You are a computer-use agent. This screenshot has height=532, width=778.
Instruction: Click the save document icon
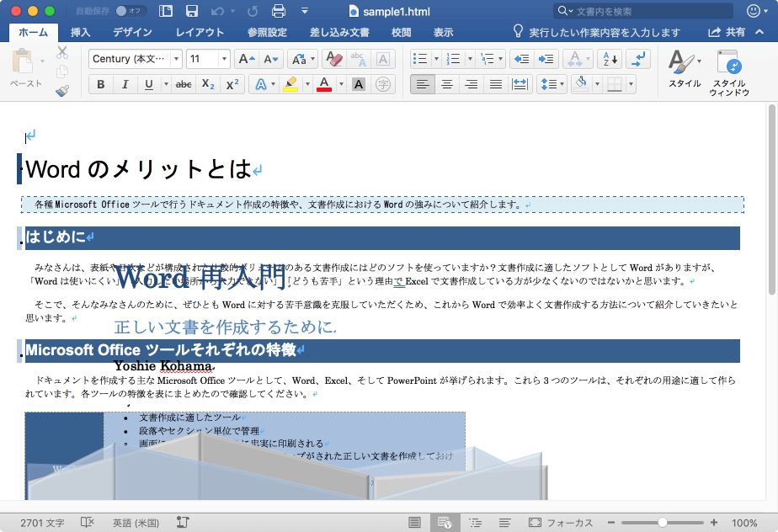tap(192, 11)
